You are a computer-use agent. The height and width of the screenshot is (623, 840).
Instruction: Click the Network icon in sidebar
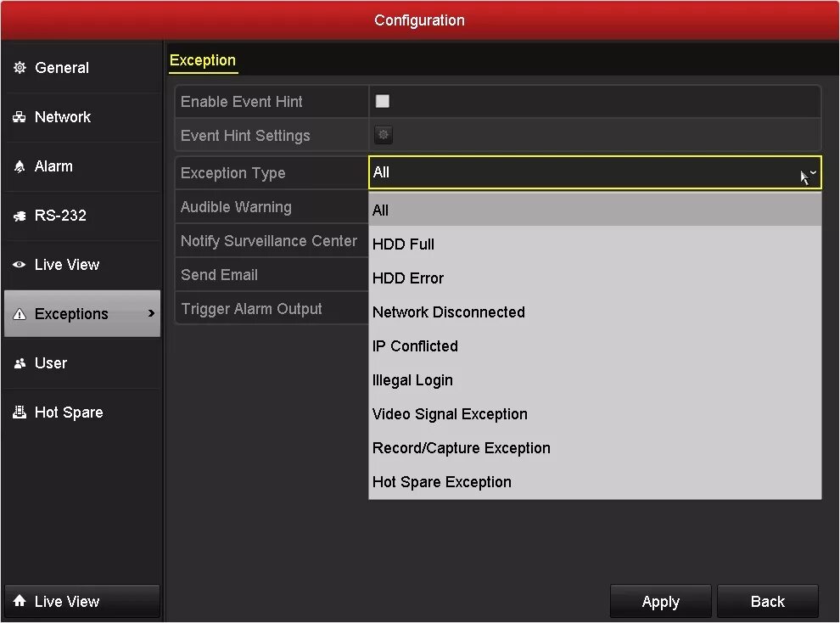pos(20,117)
